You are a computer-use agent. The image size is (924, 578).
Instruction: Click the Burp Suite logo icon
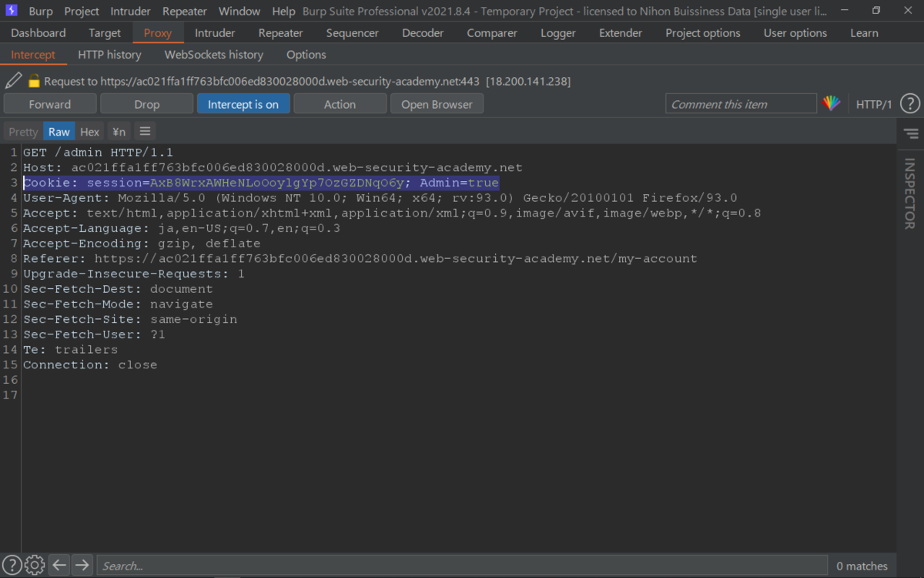(12, 11)
